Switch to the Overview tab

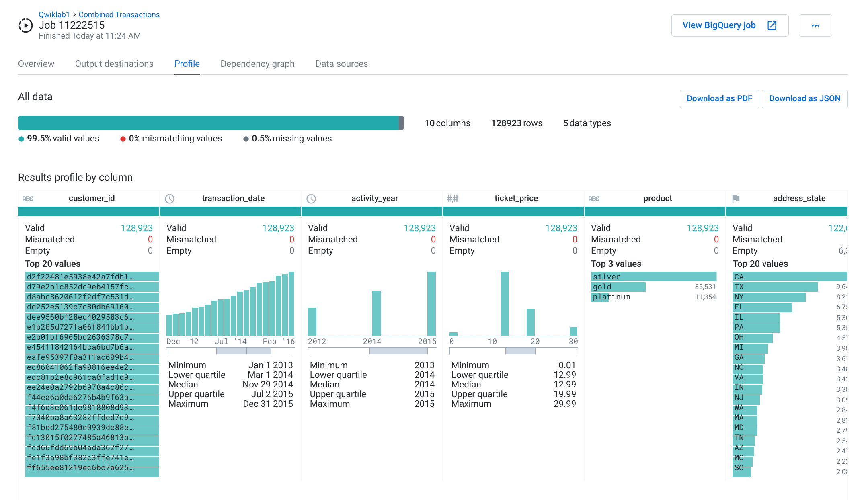tap(36, 64)
